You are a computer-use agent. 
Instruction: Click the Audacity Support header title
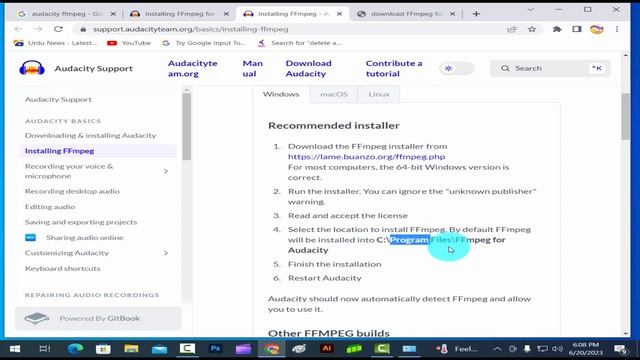click(93, 68)
